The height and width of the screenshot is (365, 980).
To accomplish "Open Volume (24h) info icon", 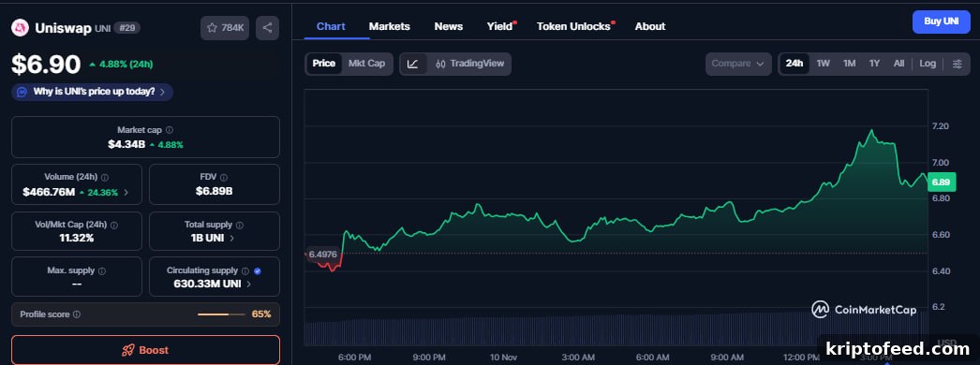I will pos(104,177).
